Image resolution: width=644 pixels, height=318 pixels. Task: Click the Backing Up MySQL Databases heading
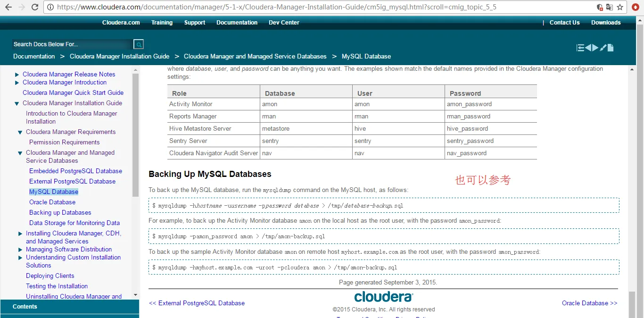(x=210, y=174)
